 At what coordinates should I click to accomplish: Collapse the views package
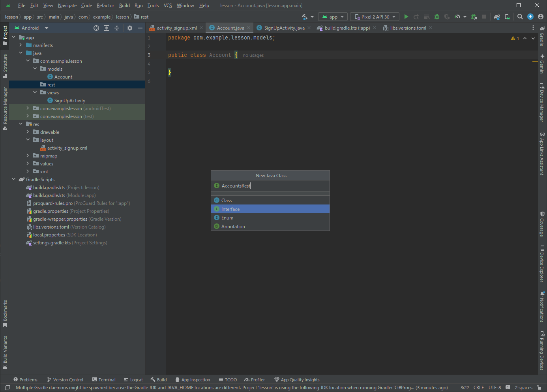[x=35, y=92]
